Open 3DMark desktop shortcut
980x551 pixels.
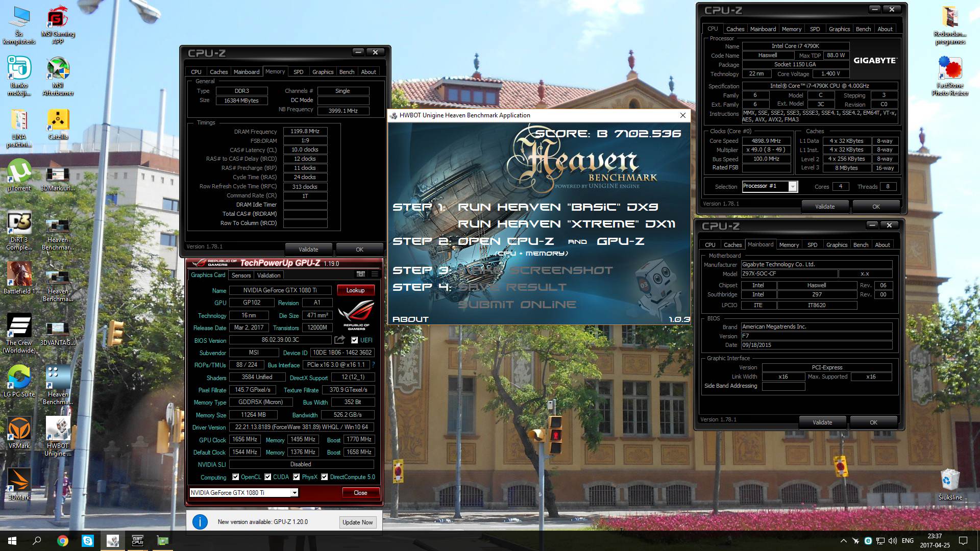pos(19,485)
